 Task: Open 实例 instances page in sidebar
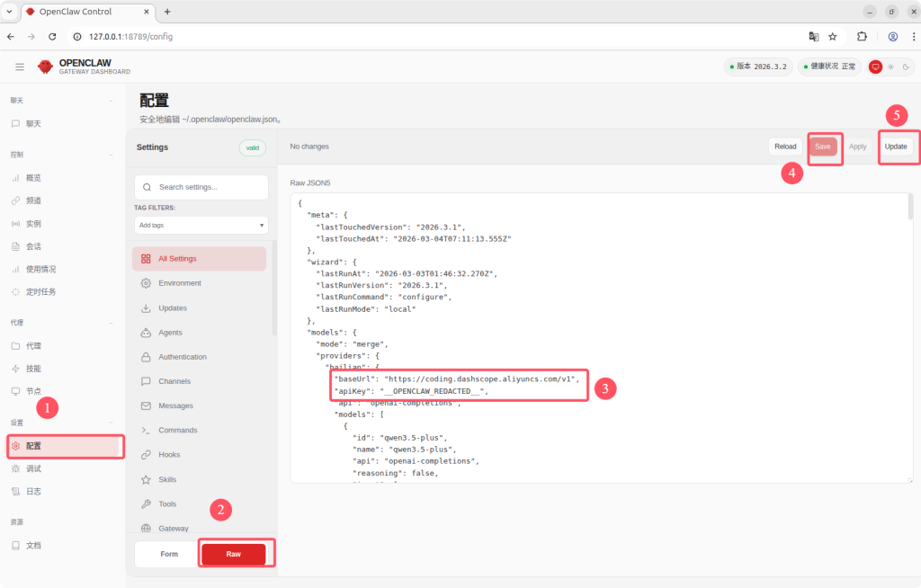[x=33, y=223]
